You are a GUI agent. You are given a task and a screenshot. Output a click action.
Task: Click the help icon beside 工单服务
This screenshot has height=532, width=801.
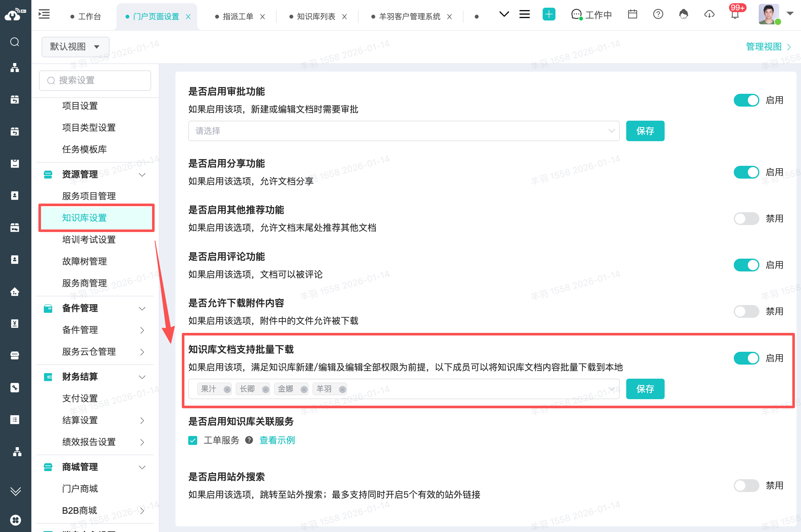click(249, 440)
